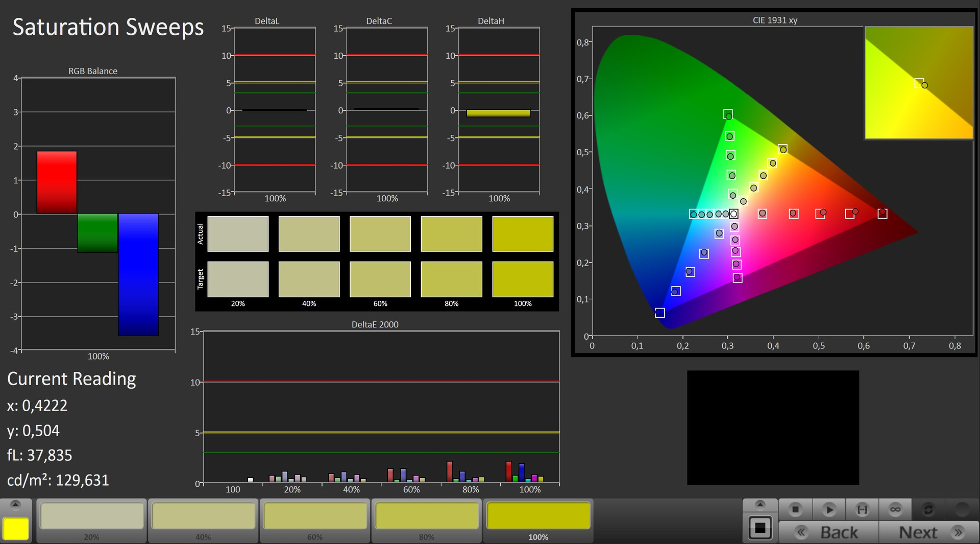Click the bright yellow color selector swatch
The image size is (980, 544).
pos(16,529)
